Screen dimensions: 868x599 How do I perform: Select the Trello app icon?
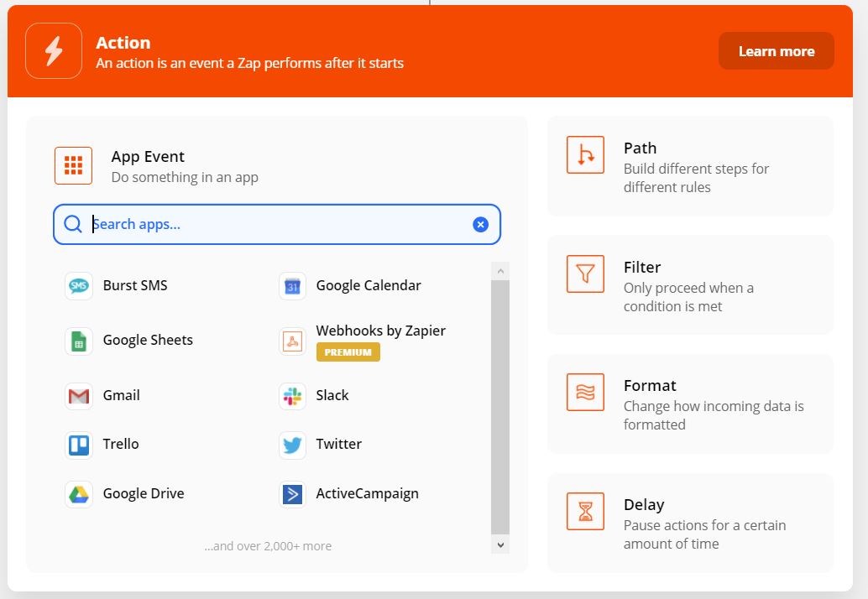tap(79, 445)
